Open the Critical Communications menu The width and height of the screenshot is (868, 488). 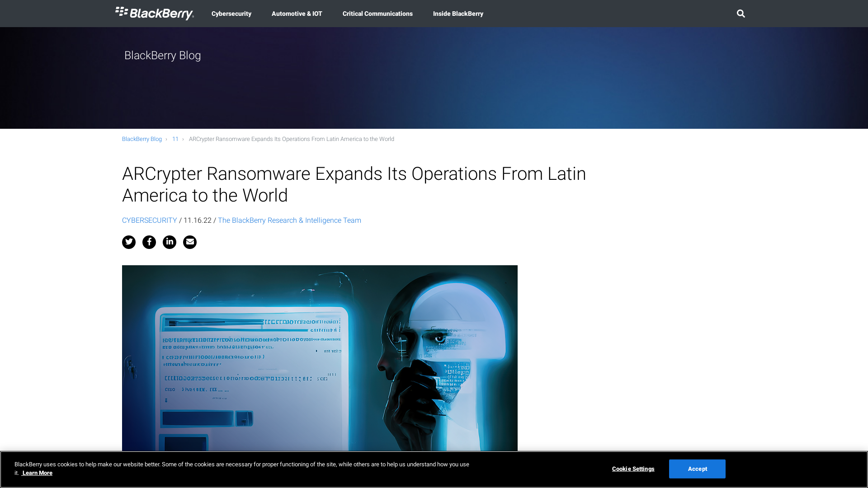377,14
